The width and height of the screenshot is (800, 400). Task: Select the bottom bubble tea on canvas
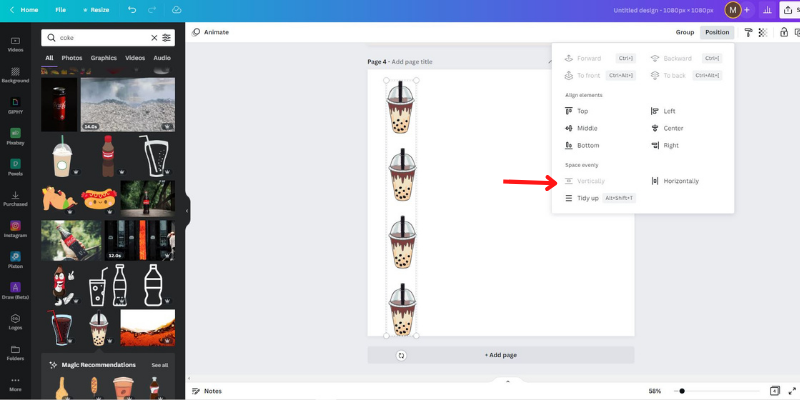click(402, 309)
